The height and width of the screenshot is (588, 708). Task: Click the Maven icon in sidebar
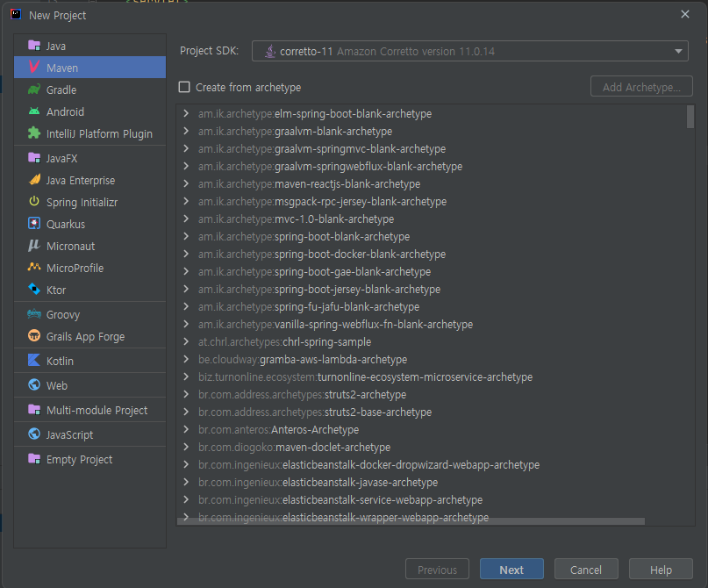(x=34, y=67)
